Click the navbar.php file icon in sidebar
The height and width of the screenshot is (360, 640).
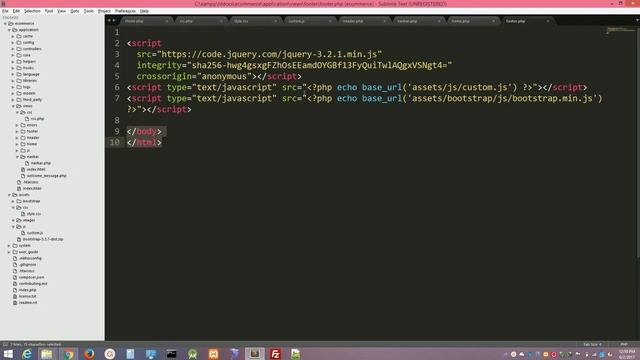pos(27,163)
